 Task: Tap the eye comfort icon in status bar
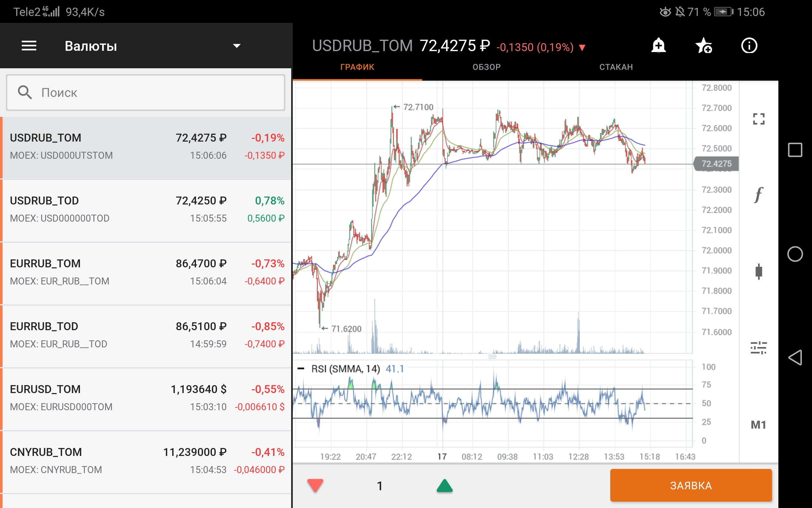tap(665, 12)
